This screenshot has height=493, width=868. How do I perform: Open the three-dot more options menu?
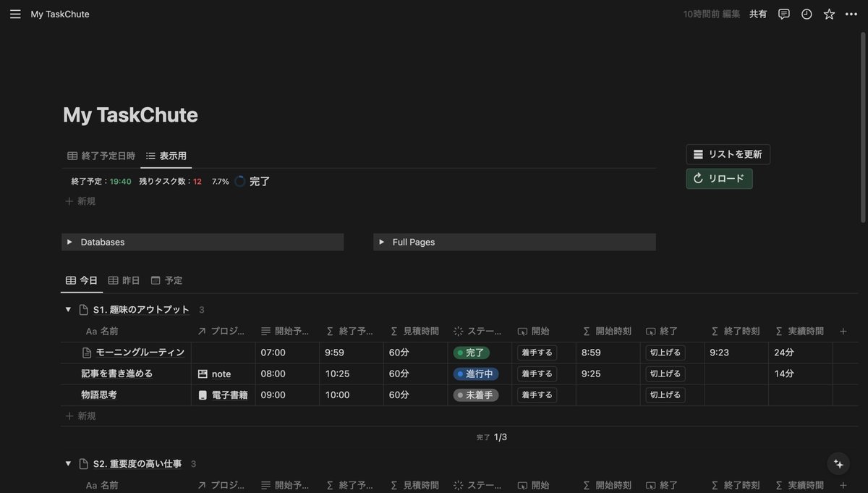pyautogui.click(x=851, y=14)
